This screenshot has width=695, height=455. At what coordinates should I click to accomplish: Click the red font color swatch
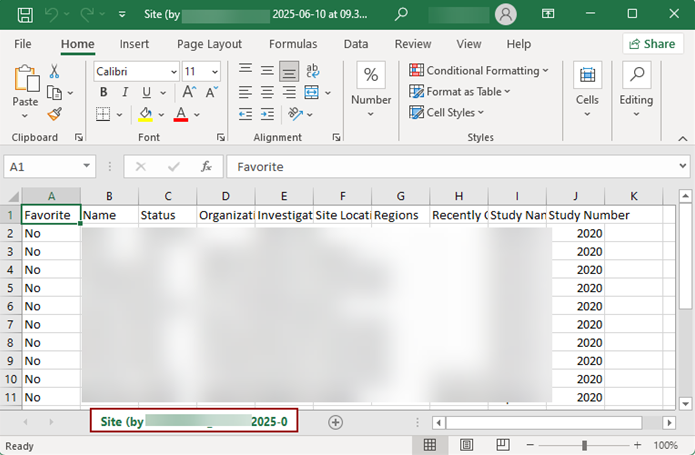(x=181, y=114)
